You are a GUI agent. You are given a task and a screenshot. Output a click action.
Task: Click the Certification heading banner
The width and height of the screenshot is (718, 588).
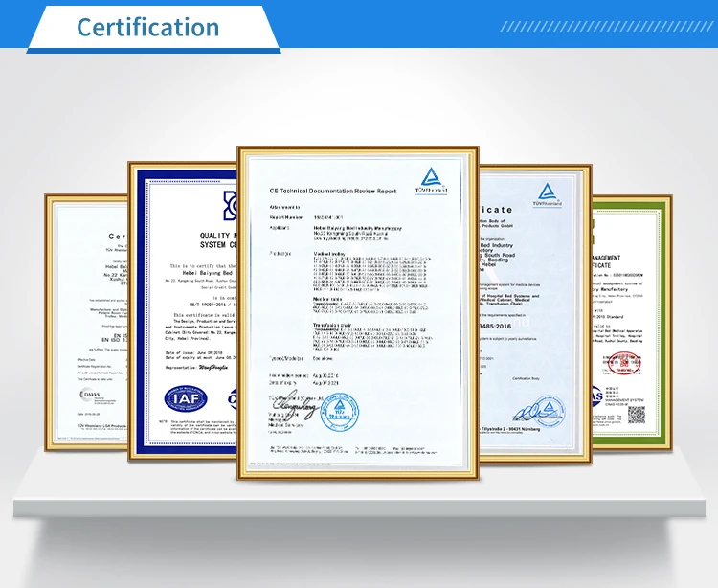[153, 29]
